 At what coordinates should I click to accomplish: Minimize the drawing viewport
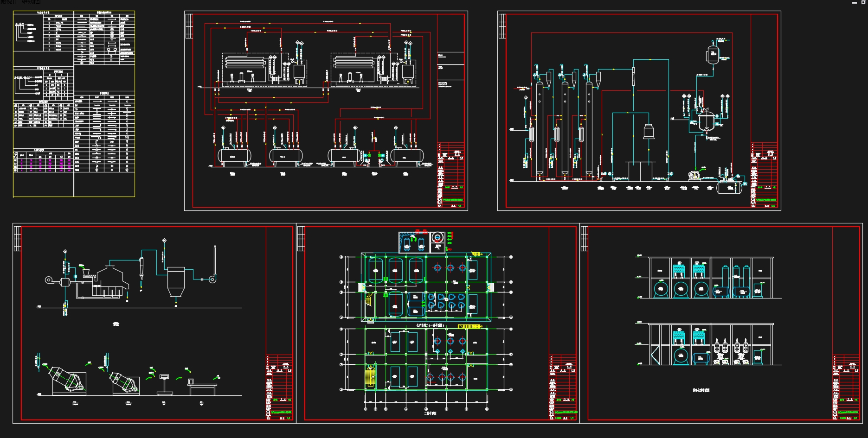click(x=855, y=3)
